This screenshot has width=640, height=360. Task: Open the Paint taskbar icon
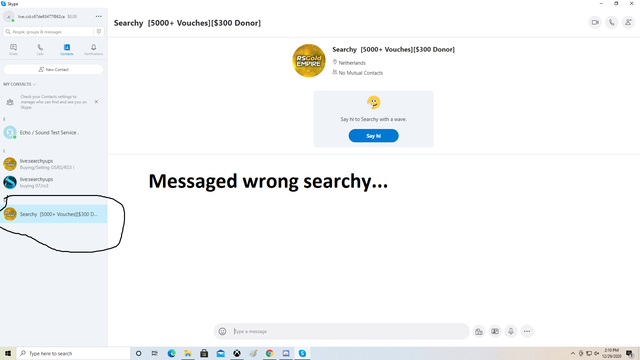[x=253, y=353]
